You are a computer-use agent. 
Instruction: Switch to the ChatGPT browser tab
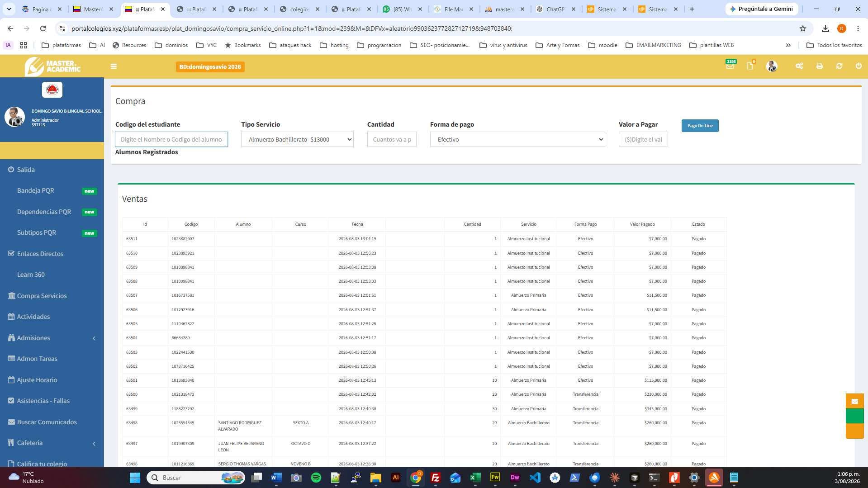coord(556,9)
